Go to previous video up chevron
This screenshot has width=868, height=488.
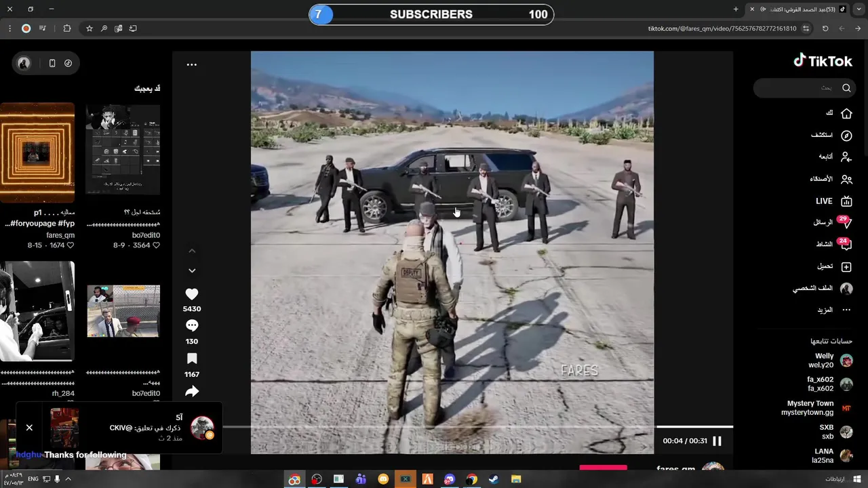click(x=192, y=251)
